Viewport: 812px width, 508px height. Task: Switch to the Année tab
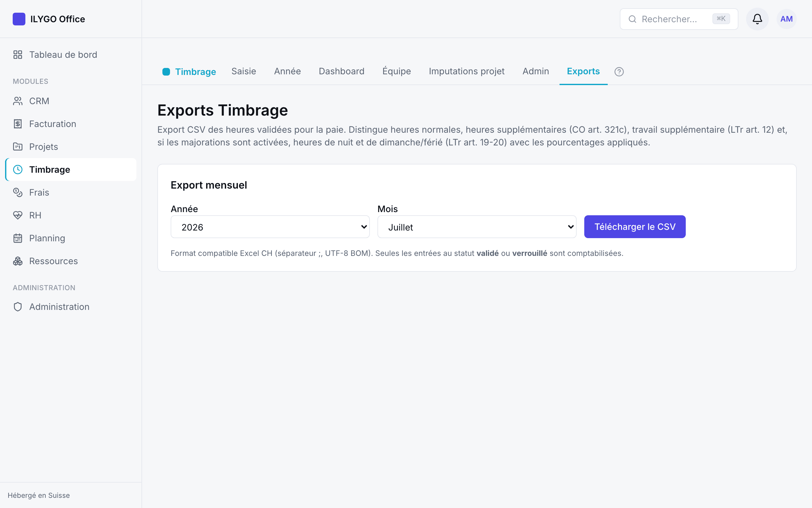click(x=287, y=71)
